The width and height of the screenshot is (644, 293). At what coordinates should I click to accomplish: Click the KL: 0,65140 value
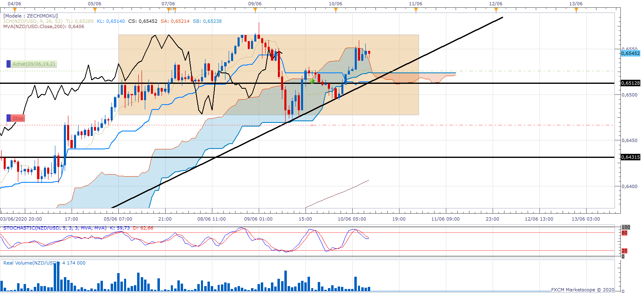[x=111, y=21]
